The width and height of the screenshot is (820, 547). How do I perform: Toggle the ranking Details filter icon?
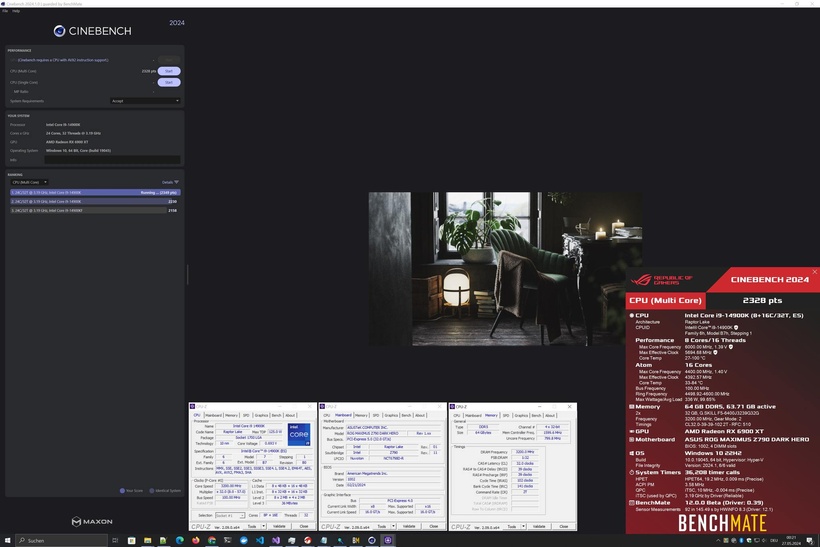click(176, 182)
